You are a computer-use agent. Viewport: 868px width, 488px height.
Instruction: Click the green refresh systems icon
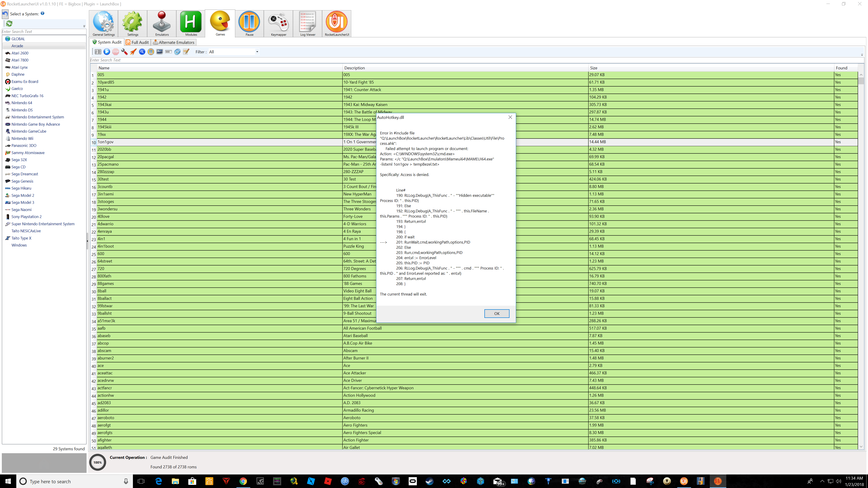[9, 23]
